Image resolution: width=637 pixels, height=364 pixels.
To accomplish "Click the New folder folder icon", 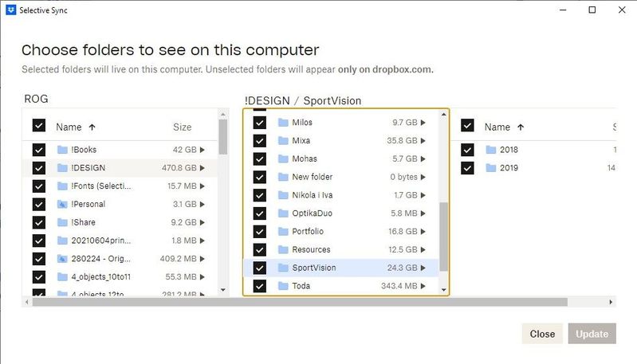I will click(x=283, y=177).
